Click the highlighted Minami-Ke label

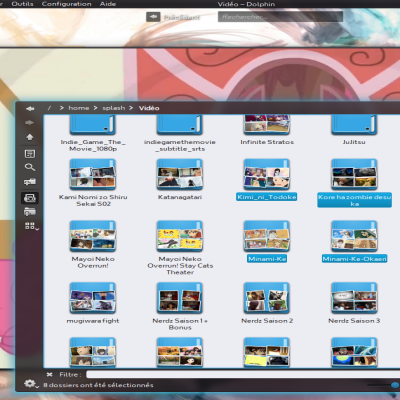267,259
